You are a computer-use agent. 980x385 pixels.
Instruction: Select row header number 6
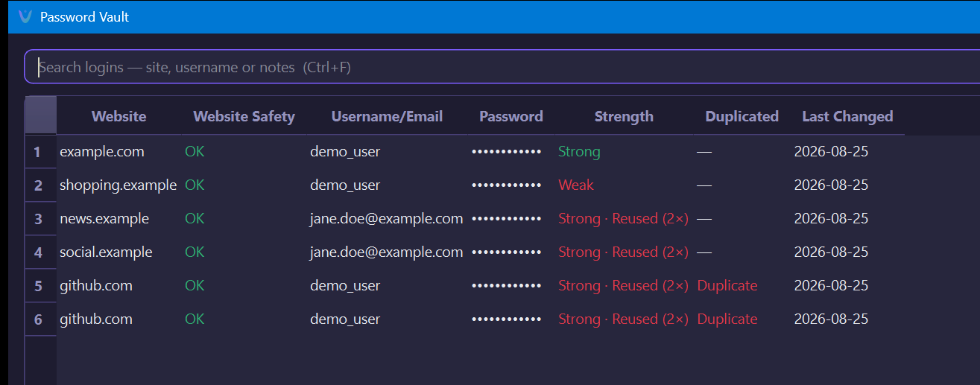tap(41, 319)
